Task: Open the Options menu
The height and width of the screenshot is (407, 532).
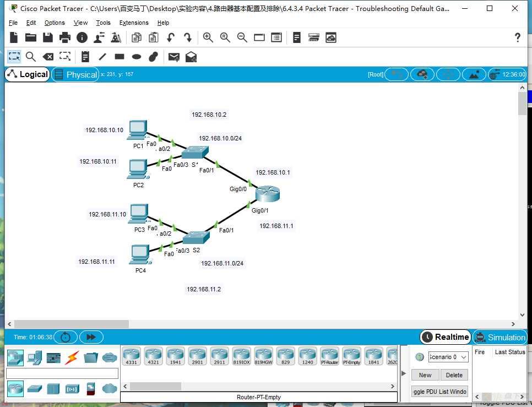Action: (55, 23)
